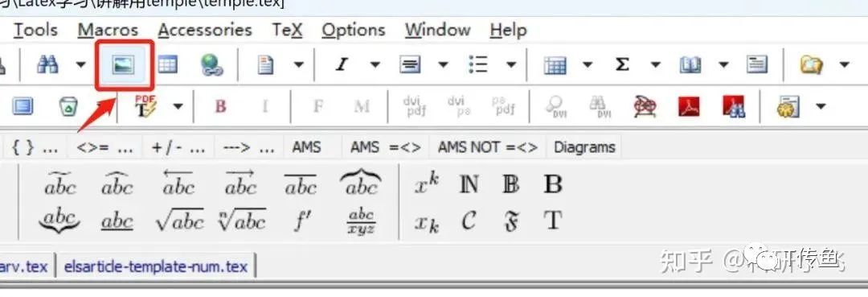
Task: Open the dropdown beside the PDF TeXify icon
Action: tap(178, 105)
